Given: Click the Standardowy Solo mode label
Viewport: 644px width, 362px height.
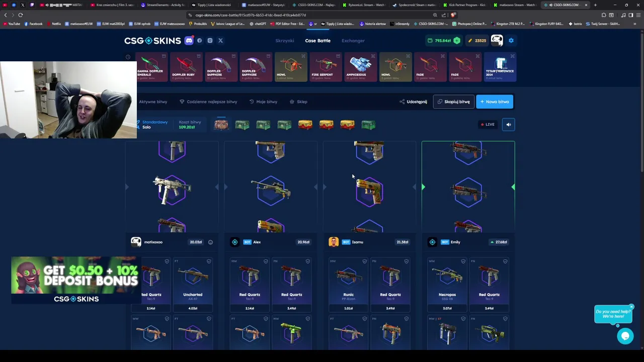Looking at the screenshot, I should 154,125.
